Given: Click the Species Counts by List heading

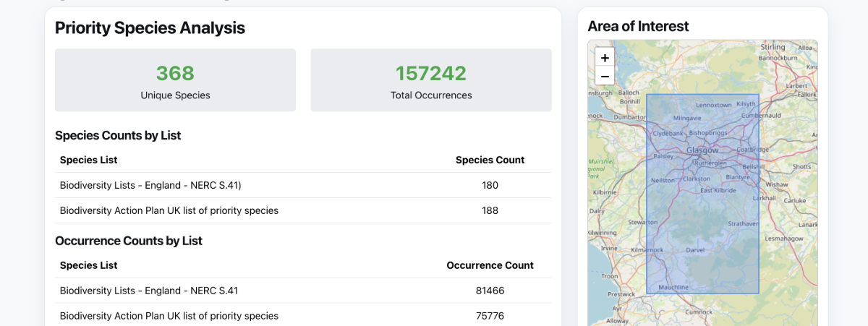Looking at the screenshot, I should pos(118,135).
